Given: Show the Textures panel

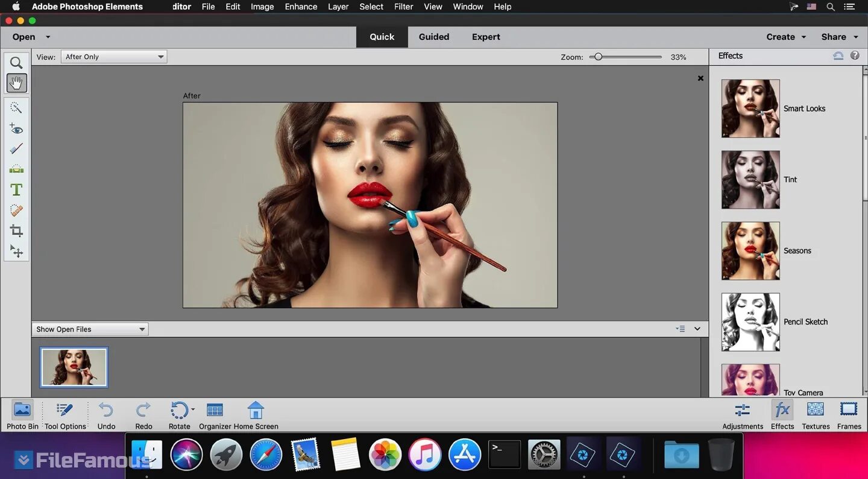Looking at the screenshot, I should (x=816, y=415).
